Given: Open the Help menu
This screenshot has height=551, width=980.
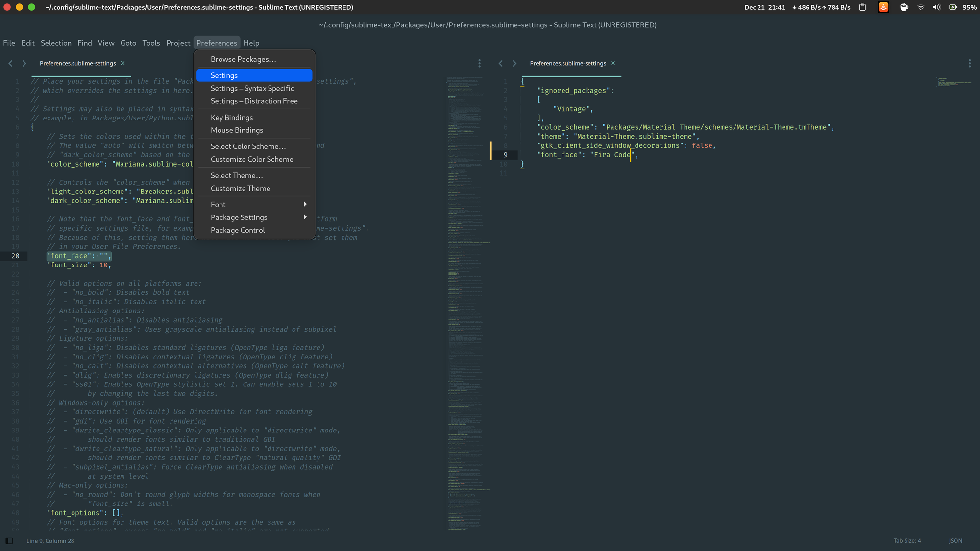Looking at the screenshot, I should point(251,43).
